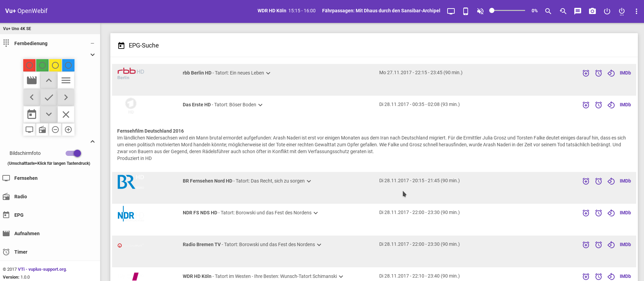Click the remote menu lines button
The width and height of the screenshot is (644, 281).
click(66, 80)
